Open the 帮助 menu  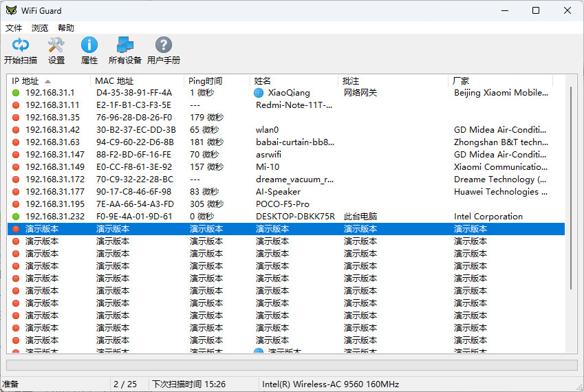click(66, 28)
